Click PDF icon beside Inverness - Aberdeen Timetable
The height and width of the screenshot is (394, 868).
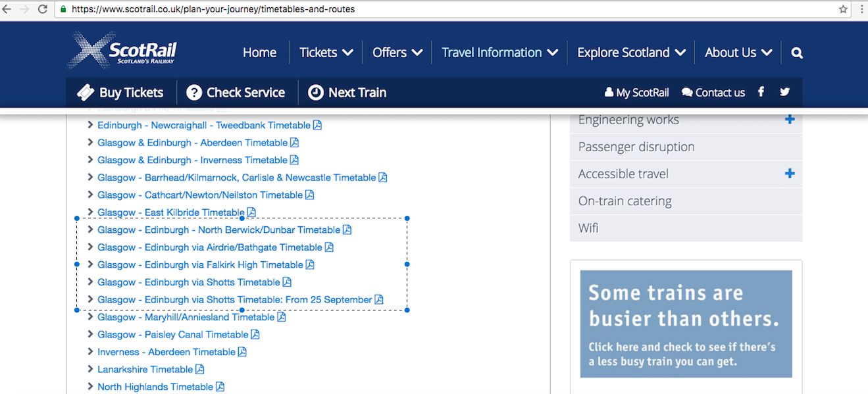242,352
